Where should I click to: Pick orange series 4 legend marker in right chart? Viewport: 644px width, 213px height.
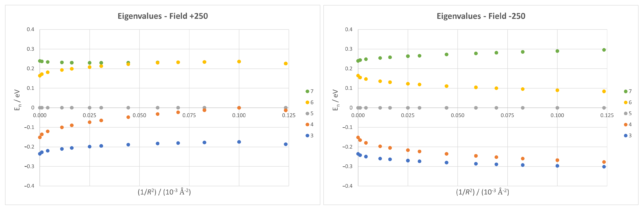pos(625,125)
